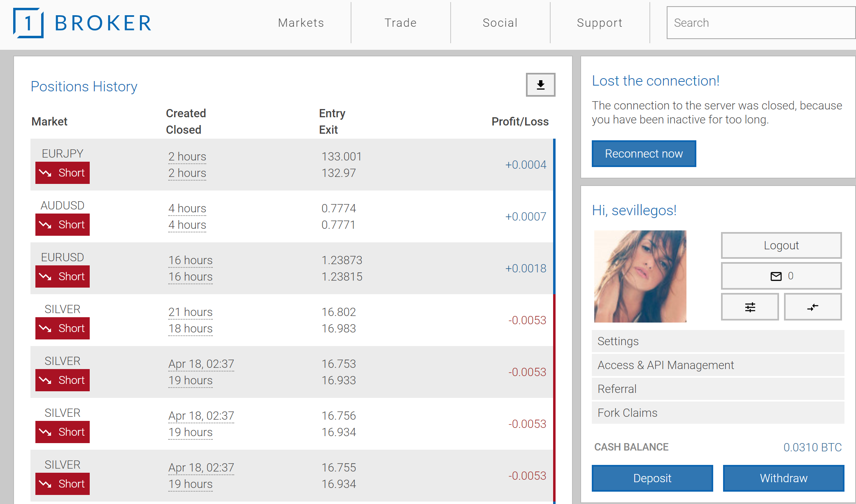Viewport: 856px width, 504px height.
Task: Click the sevillegos profile picture
Action: [640, 276]
